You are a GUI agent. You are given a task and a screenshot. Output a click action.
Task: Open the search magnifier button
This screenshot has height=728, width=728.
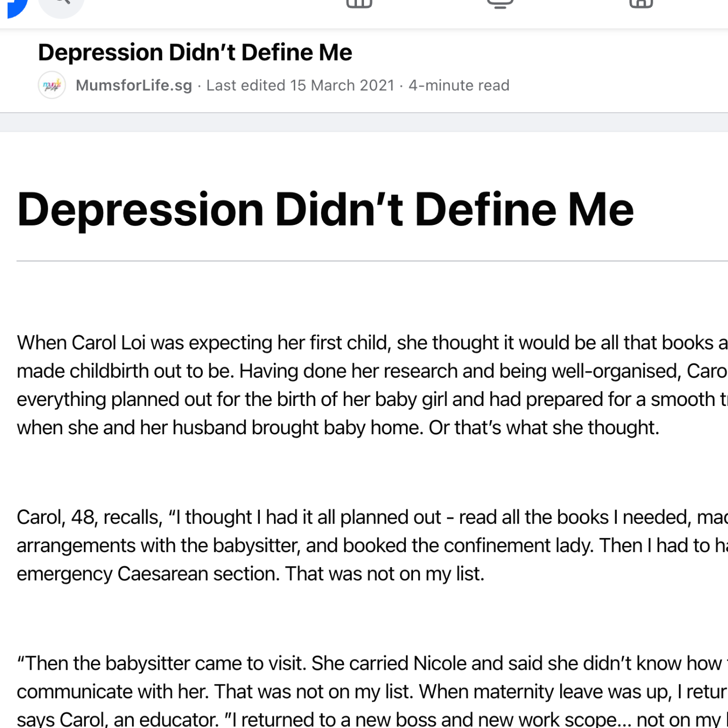point(61,7)
